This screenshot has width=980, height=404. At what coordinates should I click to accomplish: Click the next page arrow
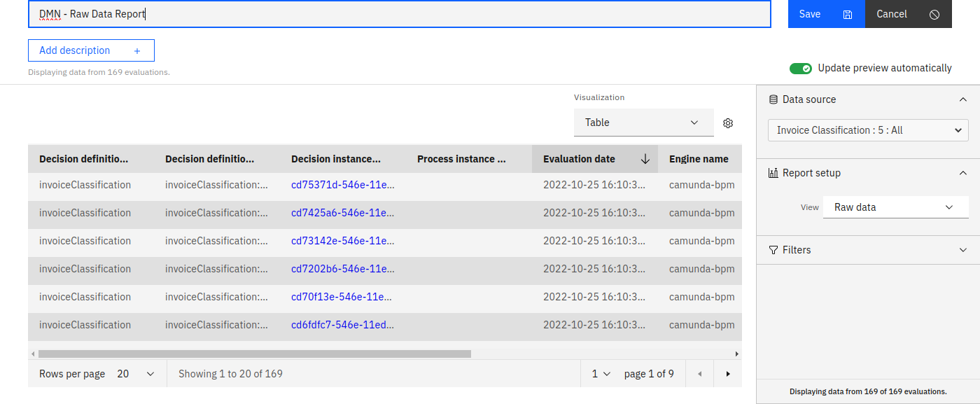727,373
